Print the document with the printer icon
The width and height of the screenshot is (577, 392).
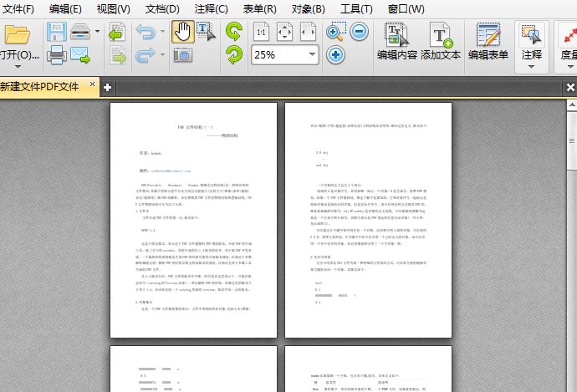click(x=57, y=55)
